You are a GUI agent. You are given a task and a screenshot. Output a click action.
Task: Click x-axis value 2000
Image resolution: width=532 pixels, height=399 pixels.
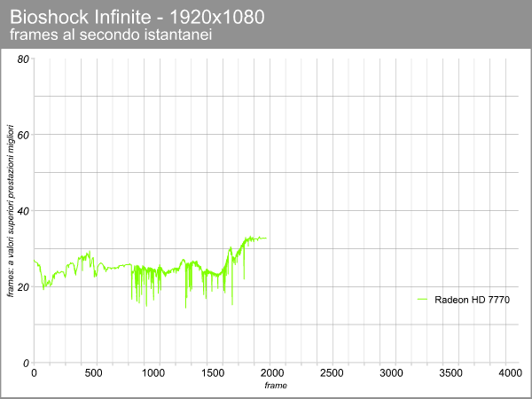(272, 373)
